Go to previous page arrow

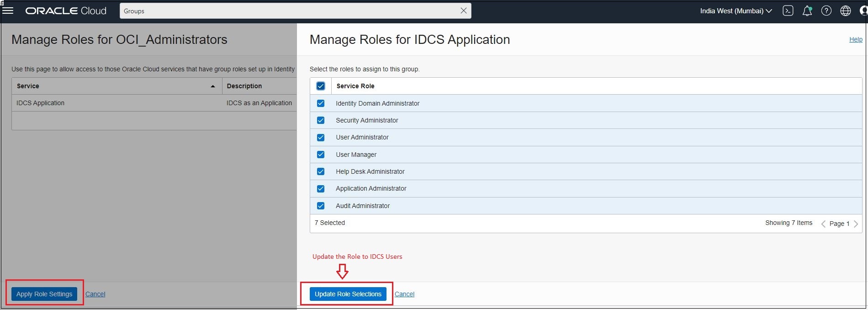point(823,224)
